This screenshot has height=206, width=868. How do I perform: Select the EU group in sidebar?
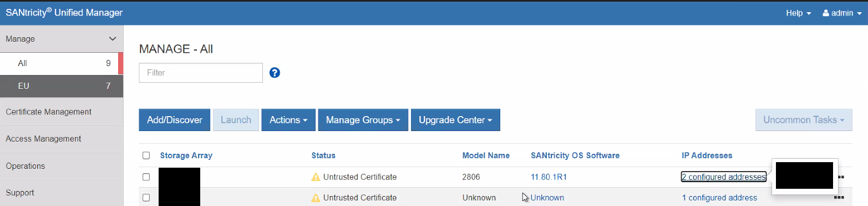point(62,86)
